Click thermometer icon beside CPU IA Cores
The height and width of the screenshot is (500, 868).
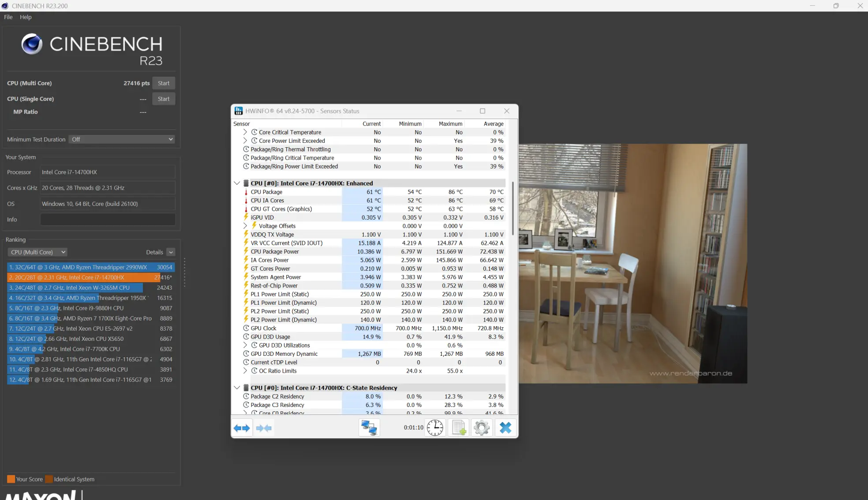[x=246, y=201]
